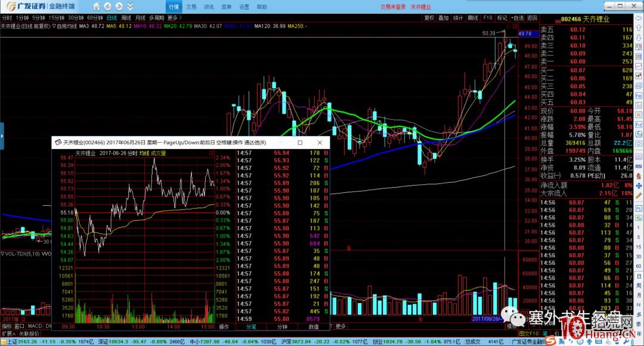Expand the double-chevron toolbar dropdown
Screen dimensions: 644x346
coord(130,7)
